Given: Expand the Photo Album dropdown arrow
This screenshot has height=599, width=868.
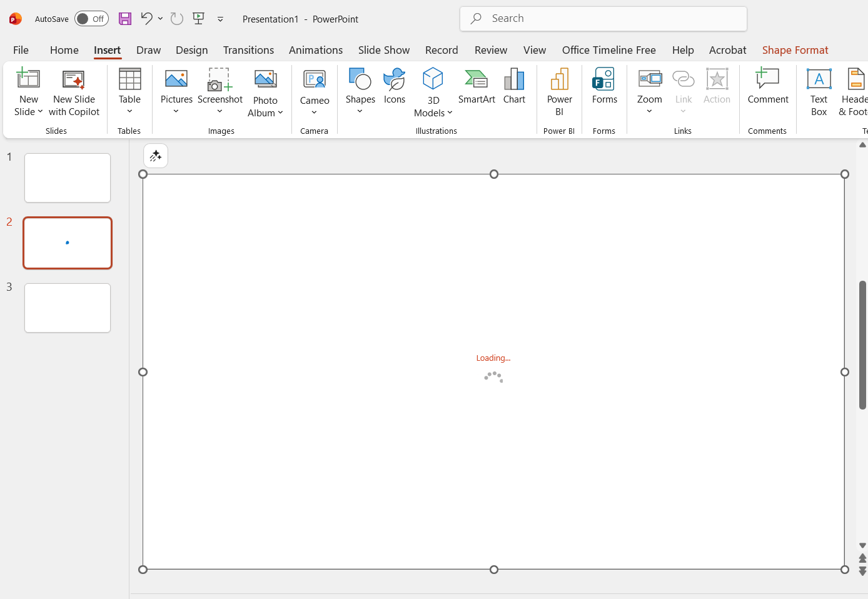Looking at the screenshot, I should click(280, 113).
